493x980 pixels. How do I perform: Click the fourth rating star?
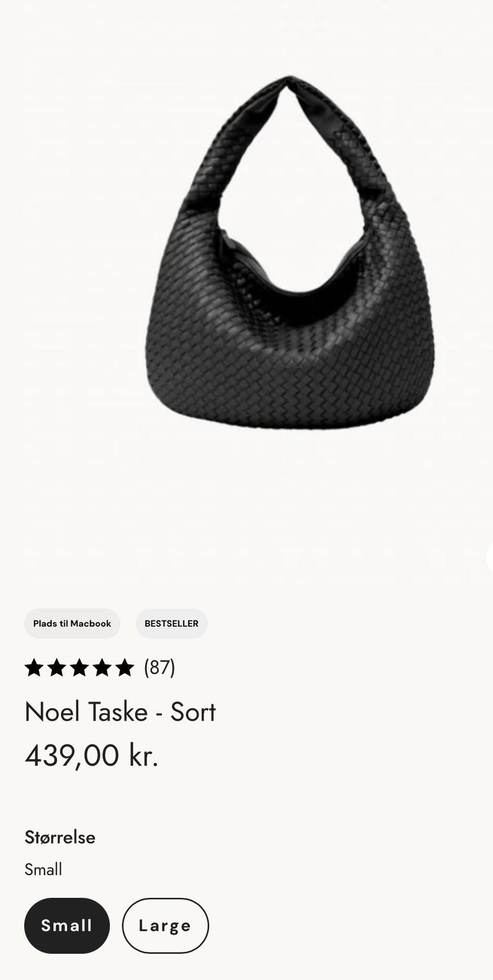point(102,668)
